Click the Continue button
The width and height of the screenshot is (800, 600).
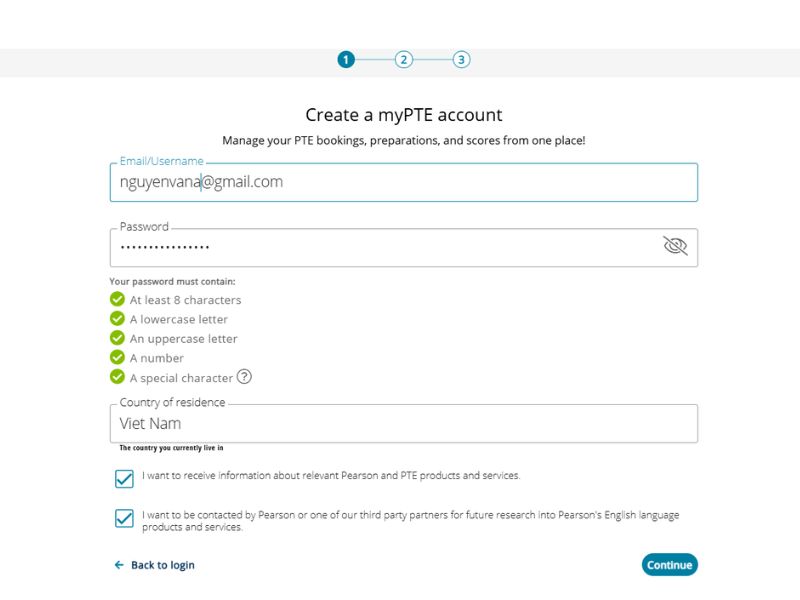[x=669, y=565]
